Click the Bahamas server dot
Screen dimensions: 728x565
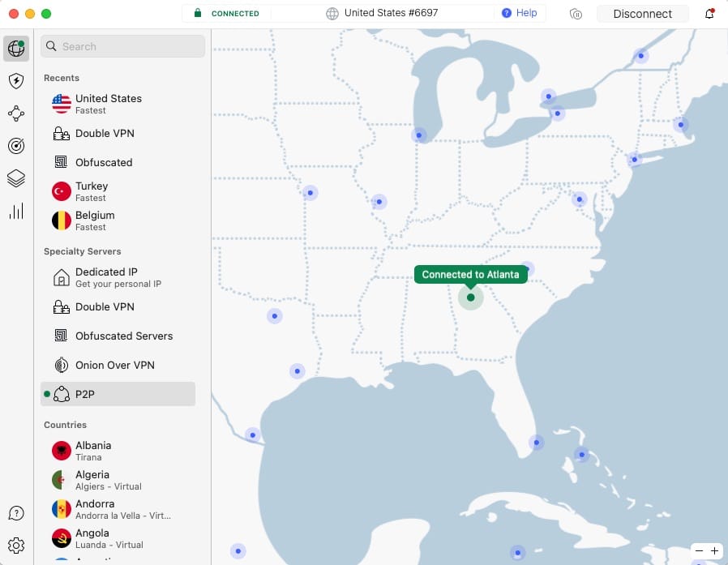(x=582, y=455)
